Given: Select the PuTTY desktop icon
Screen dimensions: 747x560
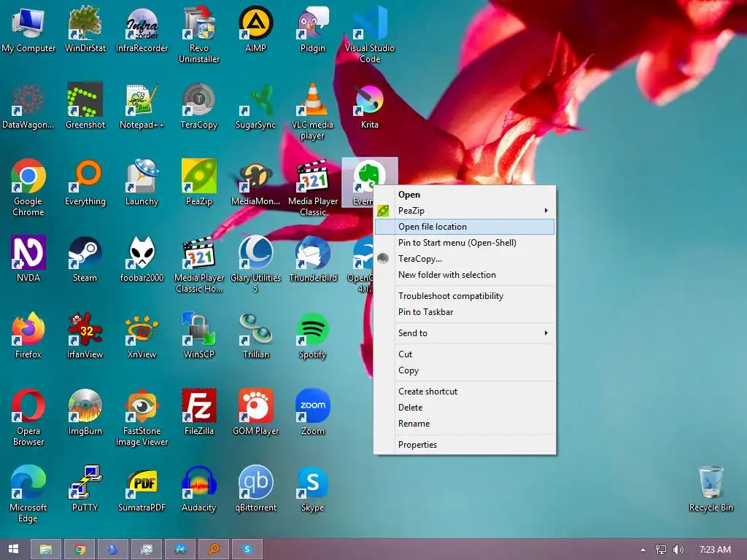Looking at the screenshot, I should click(85, 489).
